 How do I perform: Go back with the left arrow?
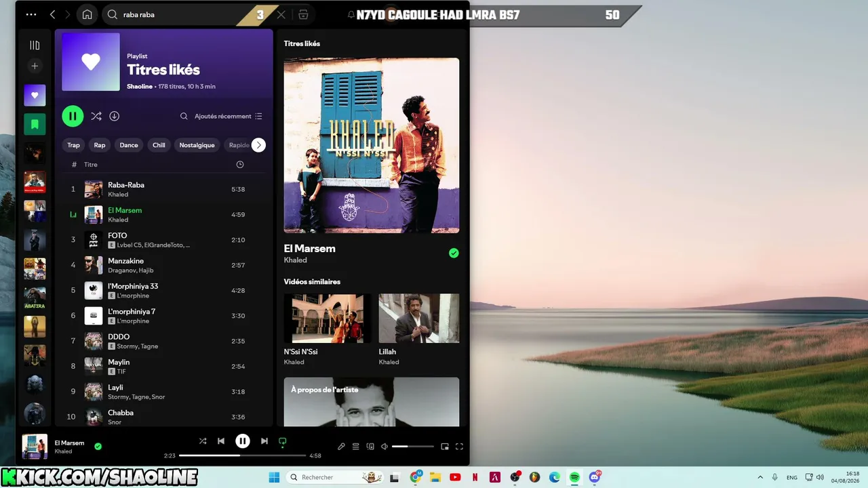(x=52, y=14)
